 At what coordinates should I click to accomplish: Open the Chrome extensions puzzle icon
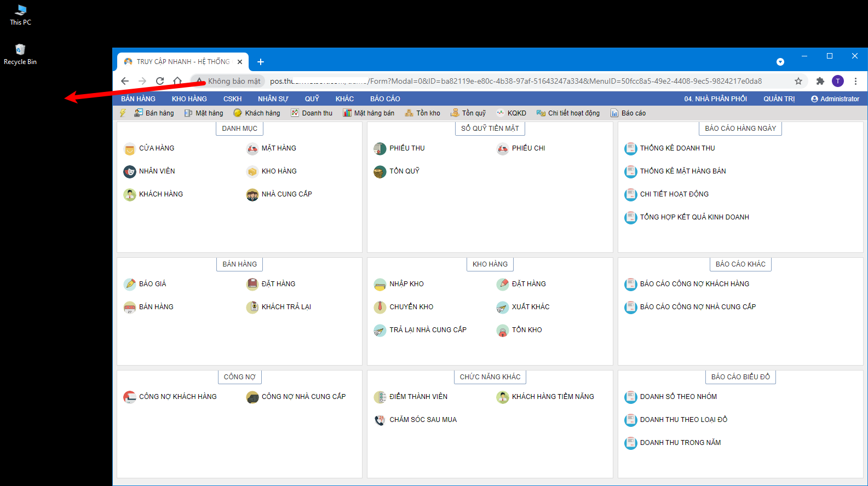(820, 81)
